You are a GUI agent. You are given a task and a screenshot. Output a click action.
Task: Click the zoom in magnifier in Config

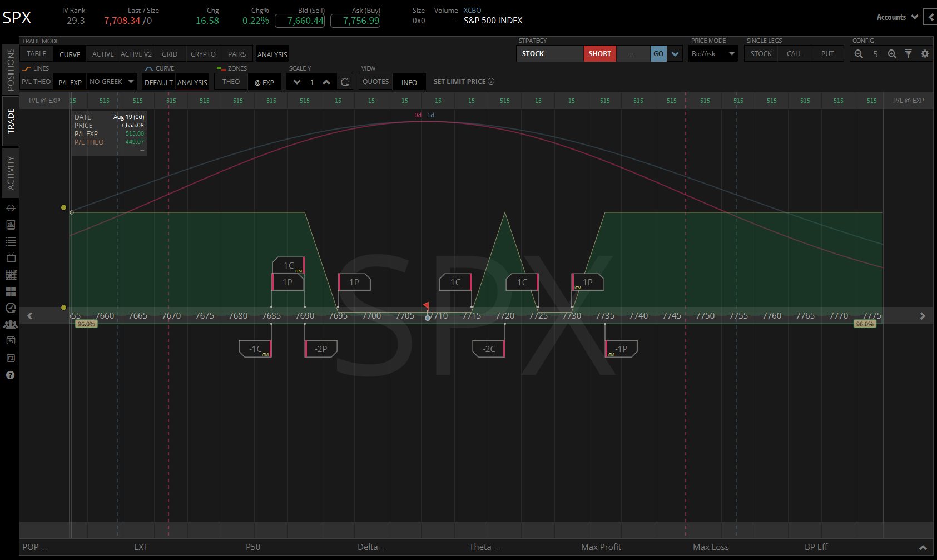[x=892, y=54]
